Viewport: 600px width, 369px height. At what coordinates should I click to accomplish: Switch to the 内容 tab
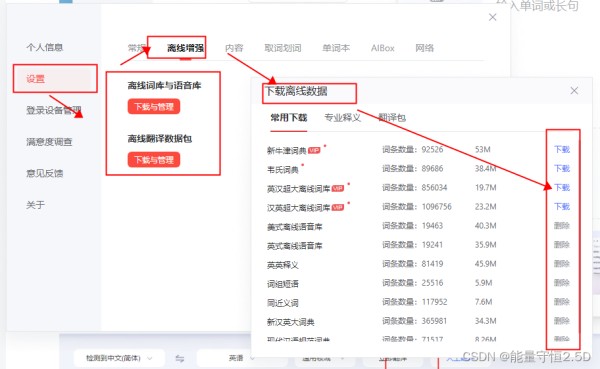[x=234, y=48]
